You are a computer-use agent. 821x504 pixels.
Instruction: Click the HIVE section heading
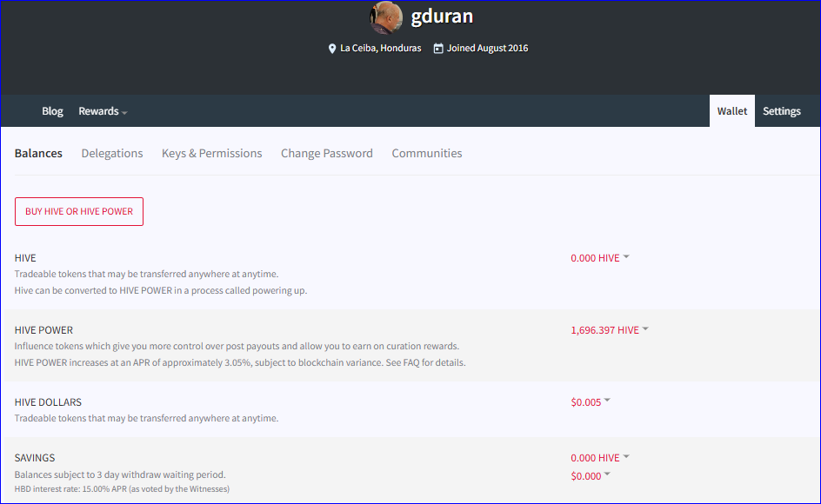tap(25, 258)
